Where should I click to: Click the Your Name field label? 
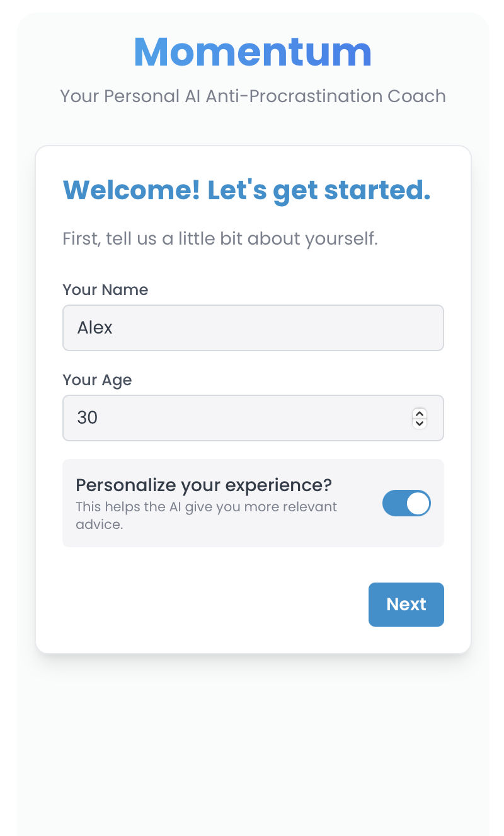(106, 290)
